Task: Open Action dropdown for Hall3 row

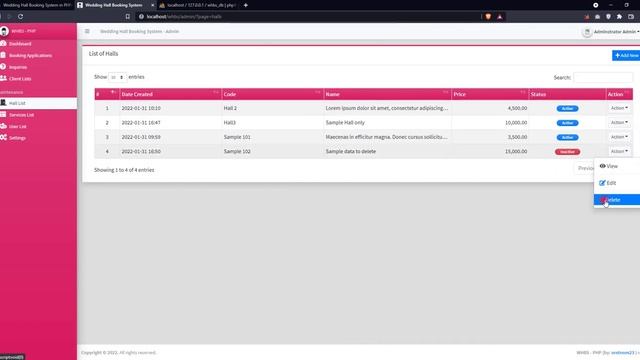Action: [x=619, y=122]
